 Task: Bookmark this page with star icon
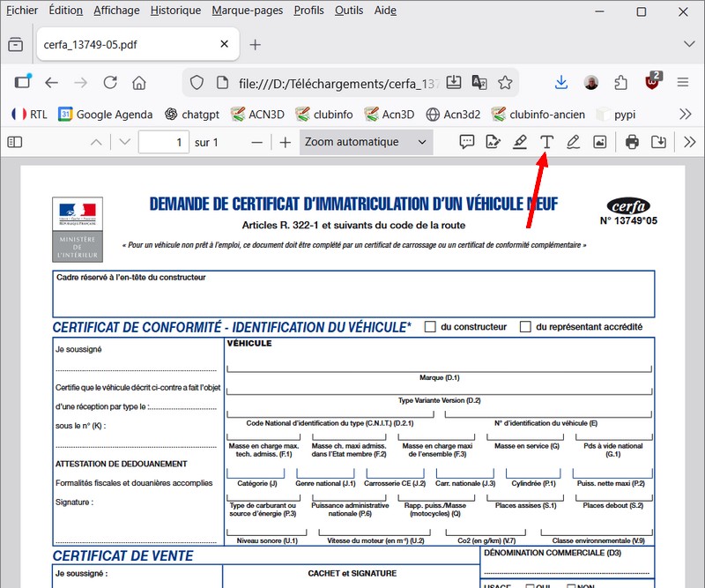pos(505,83)
